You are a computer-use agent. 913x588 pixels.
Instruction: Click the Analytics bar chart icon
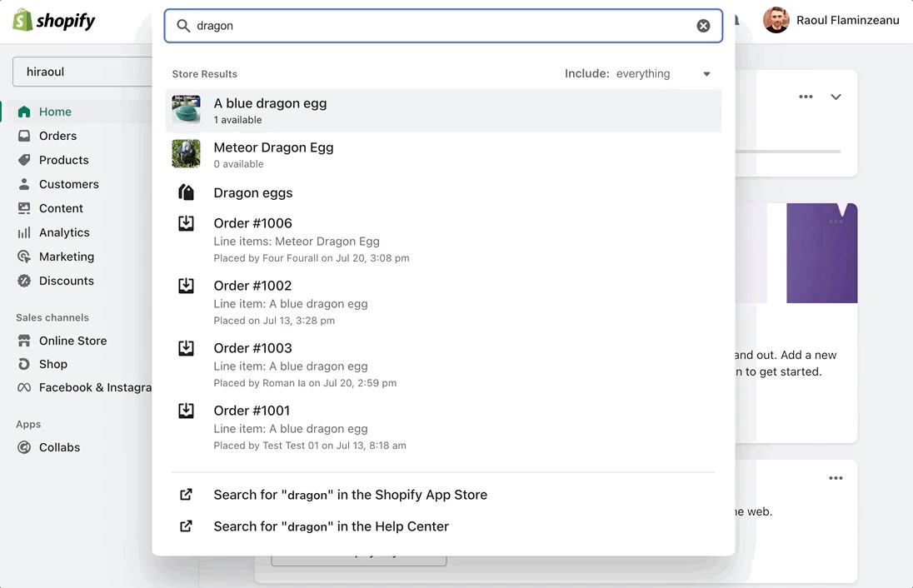[x=24, y=232]
